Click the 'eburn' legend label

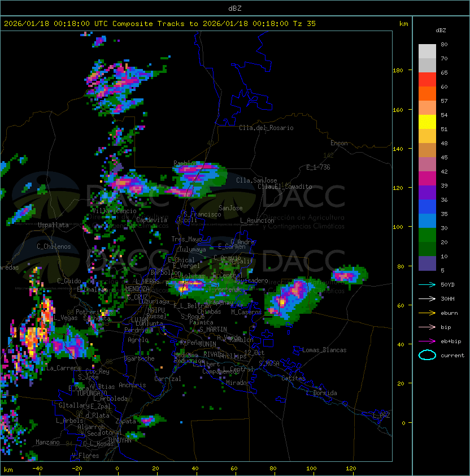[x=449, y=313]
